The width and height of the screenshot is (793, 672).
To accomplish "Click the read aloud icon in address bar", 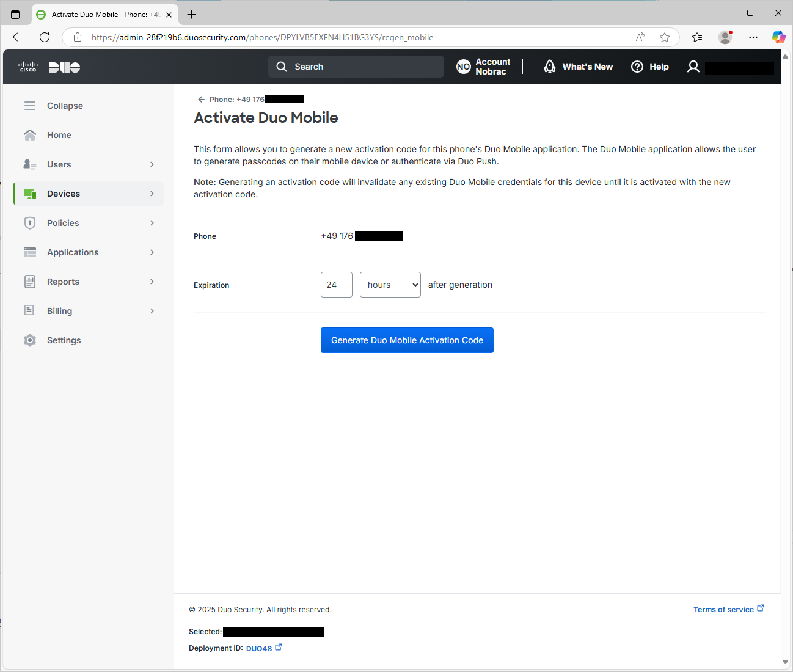I will click(640, 37).
